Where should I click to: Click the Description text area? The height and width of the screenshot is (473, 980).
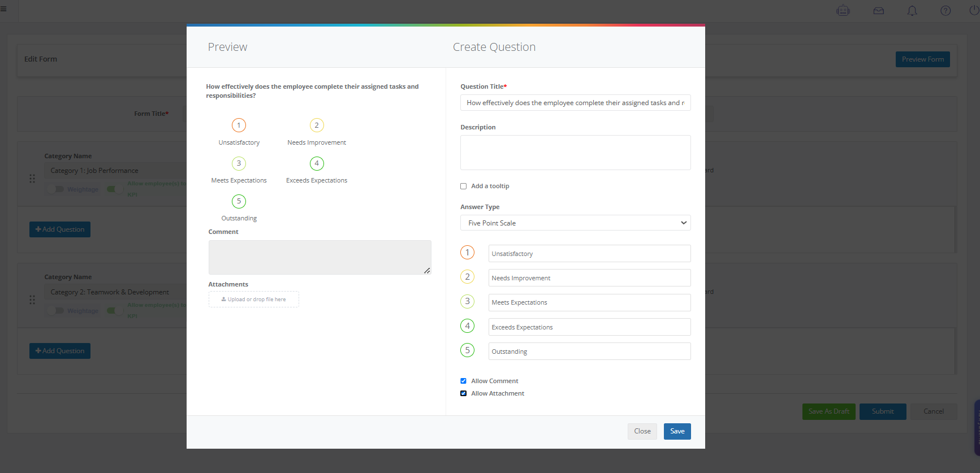click(x=575, y=153)
